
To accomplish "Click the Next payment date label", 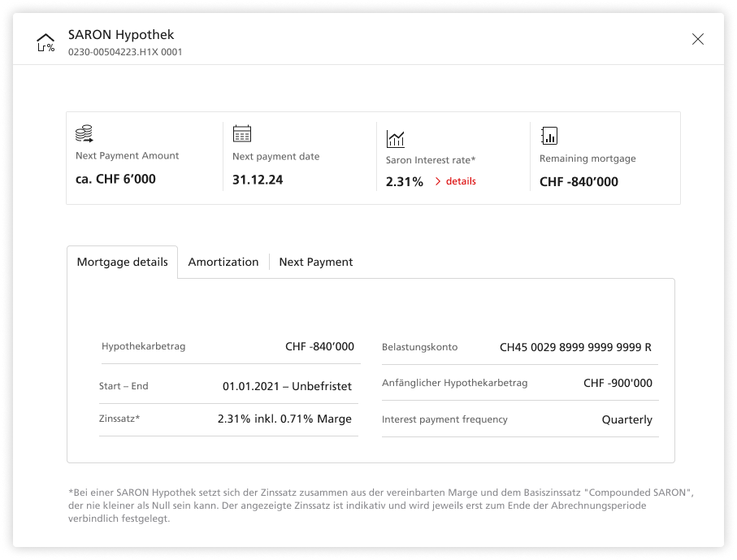I will [276, 157].
